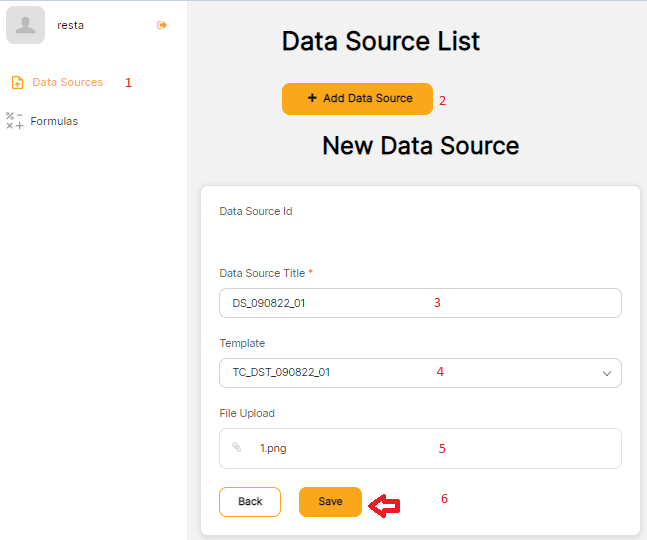Focus the Data Source Title input field
The height and width of the screenshot is (540, 647).
[x=420, y=303]
